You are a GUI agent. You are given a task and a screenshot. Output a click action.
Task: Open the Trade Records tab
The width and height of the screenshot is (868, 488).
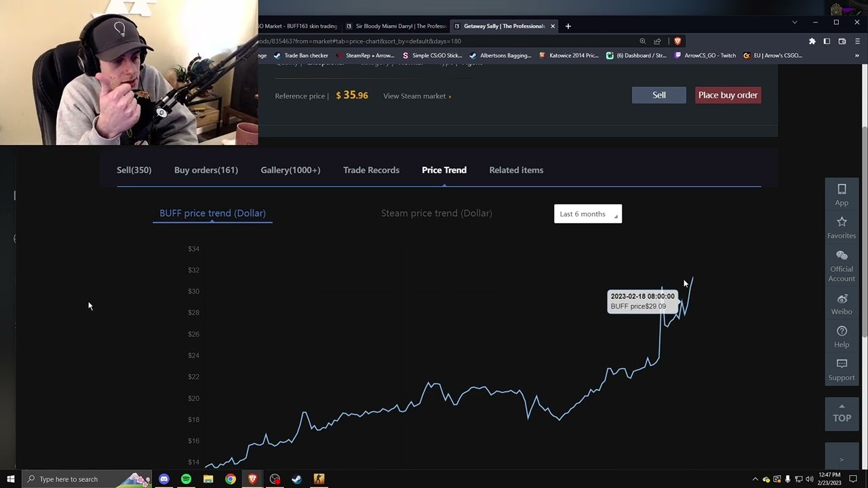pyautogui.click(x=371, y=170)
